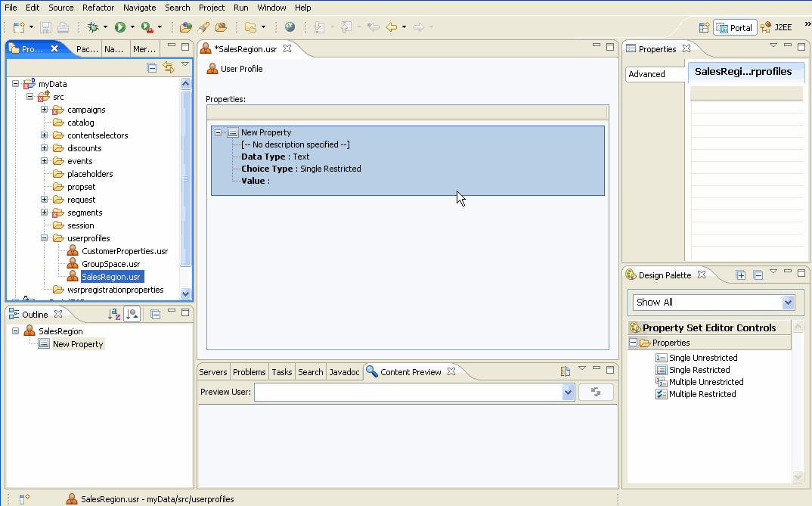Expand the campaigns folder

point(44,109)
